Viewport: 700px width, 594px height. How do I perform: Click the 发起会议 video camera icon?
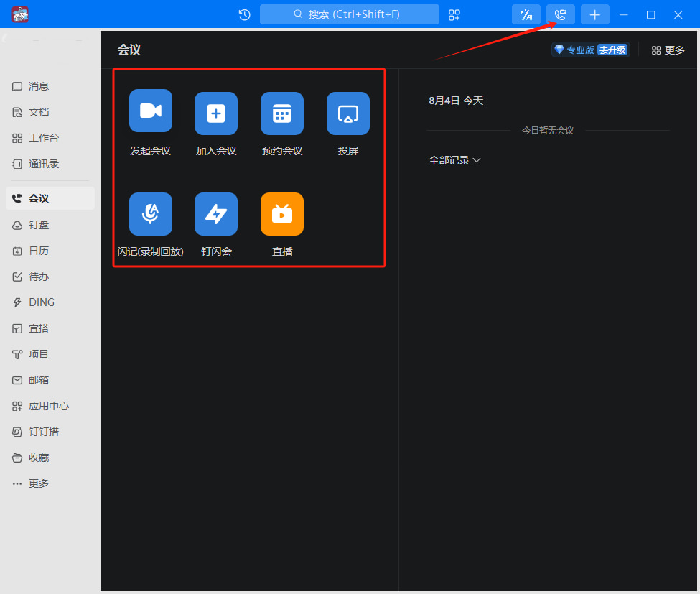[150, 111]
